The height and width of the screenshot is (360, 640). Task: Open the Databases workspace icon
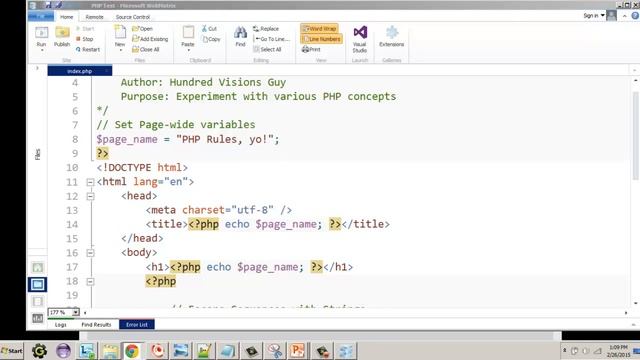click(x=38, y=301)
